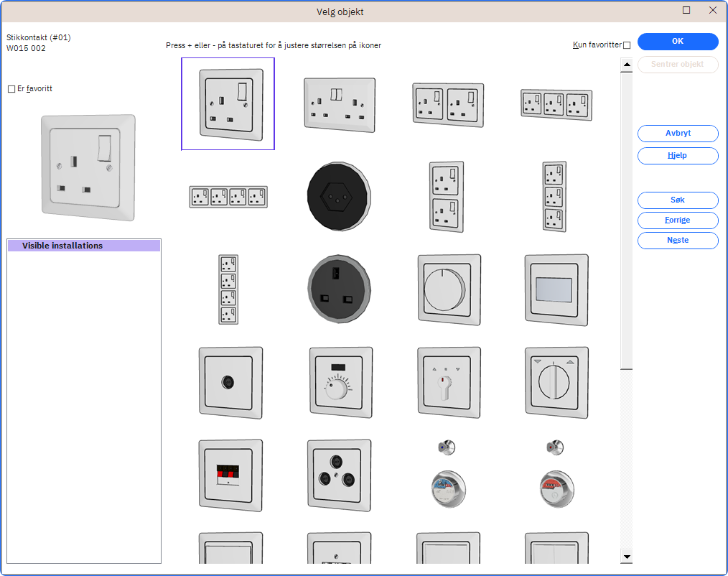
Task: Choose the triple coaxial antenna outlet
Action: point(340,474)
